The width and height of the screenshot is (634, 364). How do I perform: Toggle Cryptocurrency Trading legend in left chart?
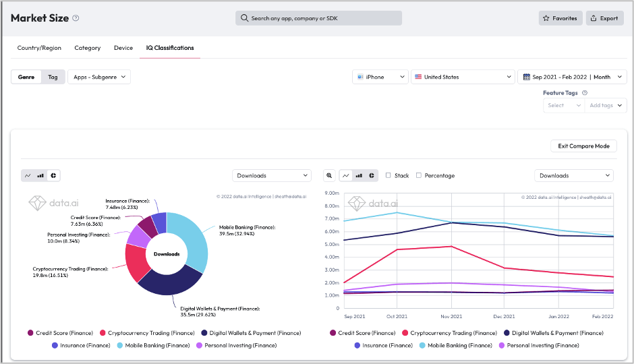pos(148,333)
